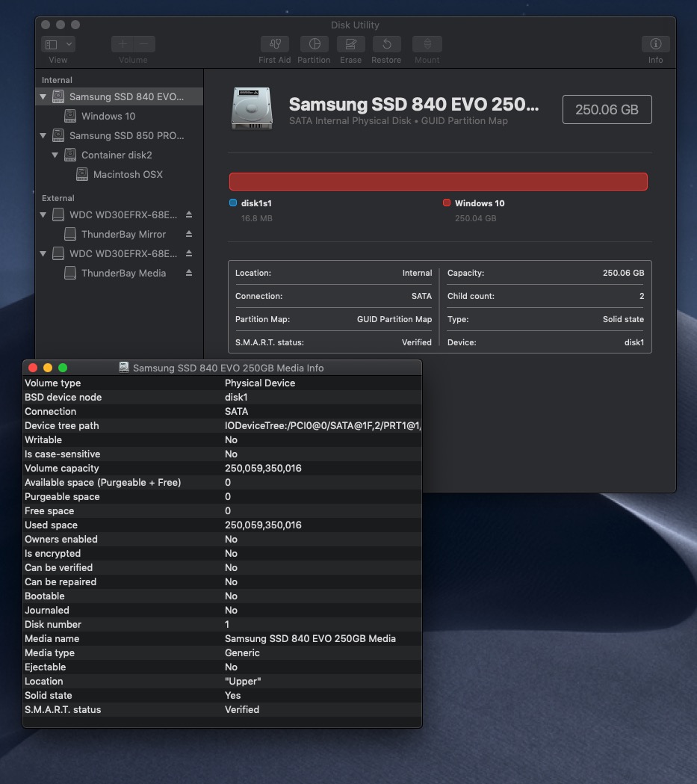697x784 pixels.
Task: Minimize the Media Info window
Action: pyautogui.click(x=48, y=368)
